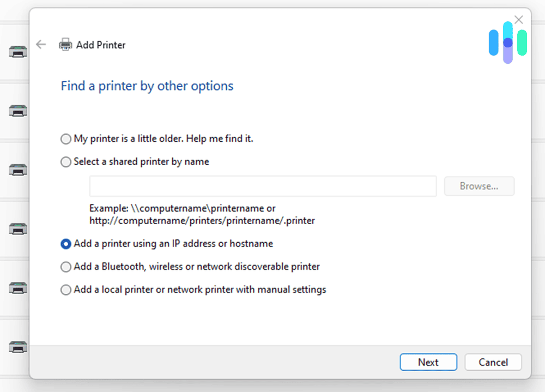
Task: Click the back arrow in Add Printer
Action: point(41,45)
